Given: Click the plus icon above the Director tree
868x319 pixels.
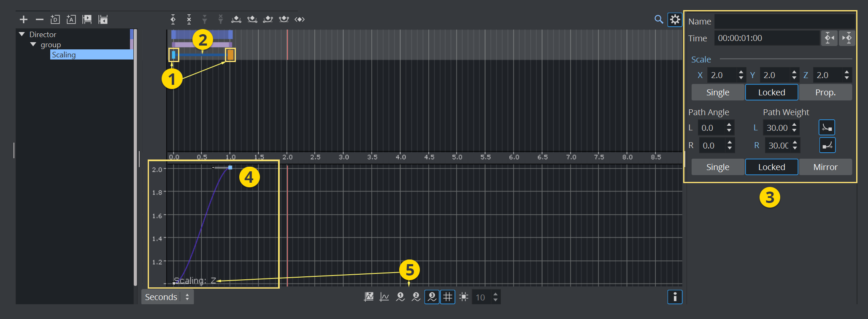Looking at the screenshot, I should (x=24, y=19).
